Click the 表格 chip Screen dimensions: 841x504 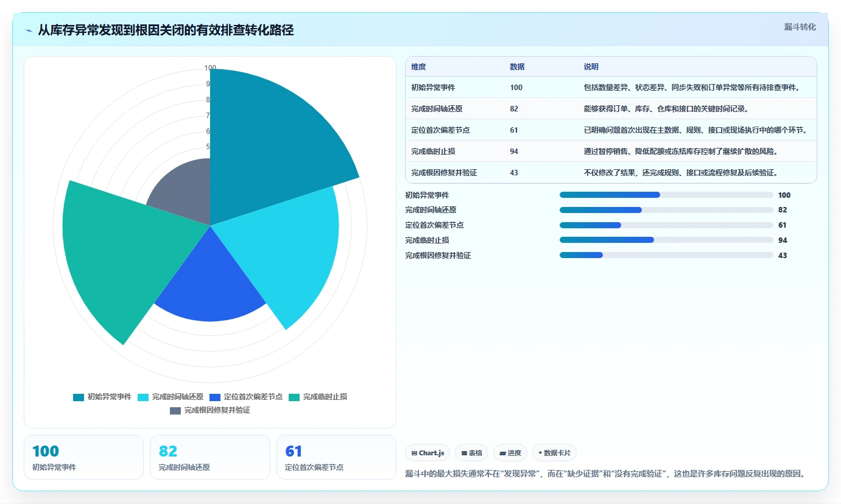(x=471, y=453)
